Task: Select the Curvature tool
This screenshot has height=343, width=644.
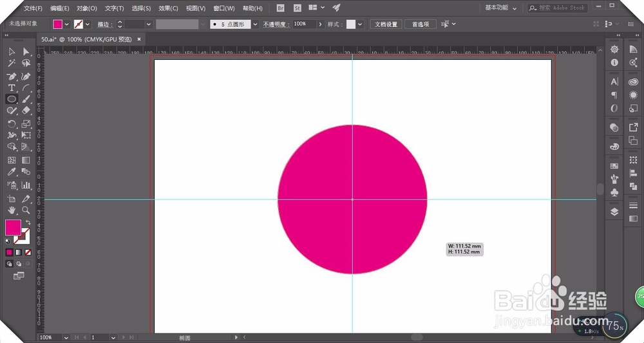Action: (26, 77)
